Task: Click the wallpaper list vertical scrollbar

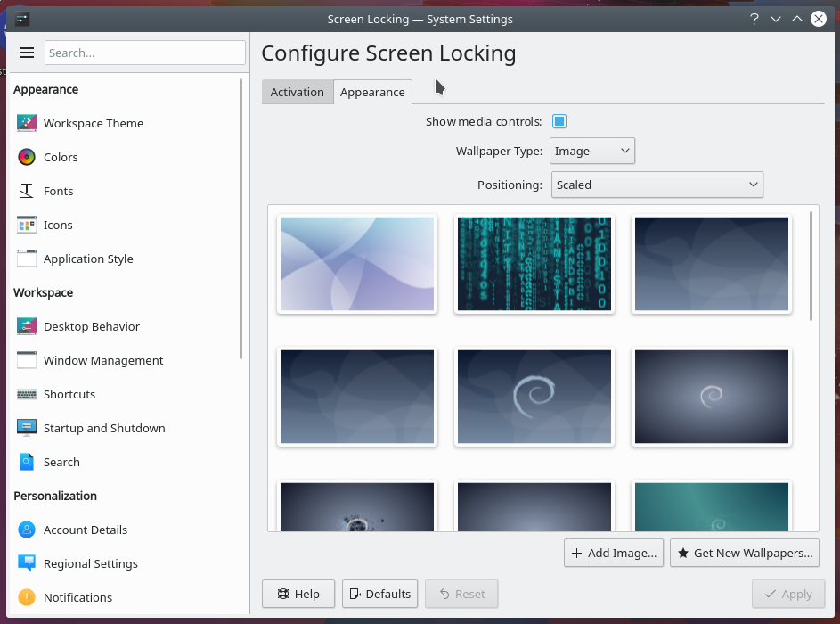Action: [x=811, y=266]
